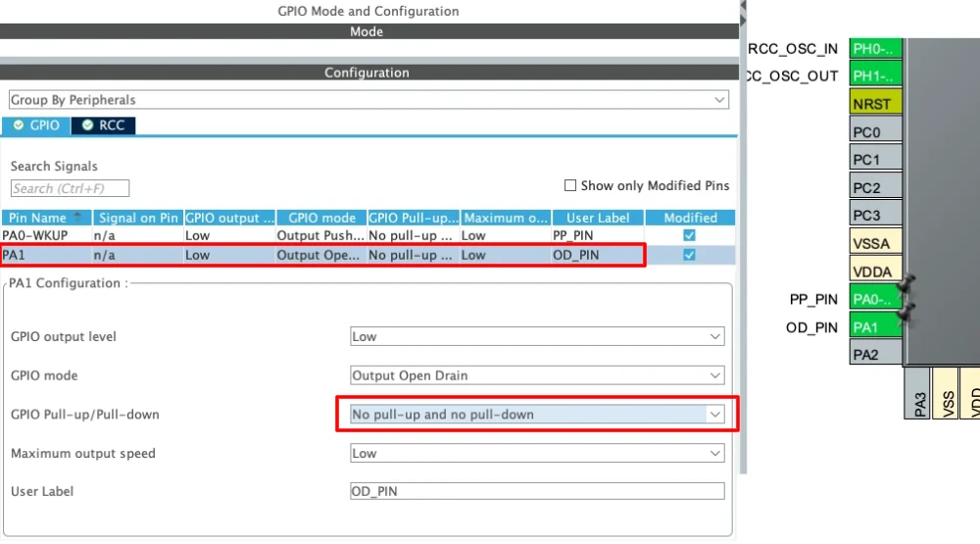Sort by Signal on Pin column
980x544 pixels.
click(138, 218)
